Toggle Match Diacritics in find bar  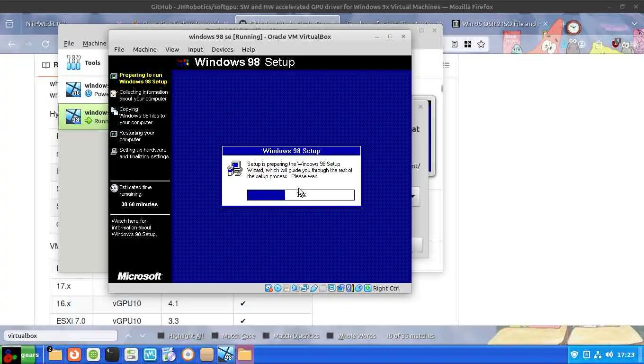tap(291, 336)
